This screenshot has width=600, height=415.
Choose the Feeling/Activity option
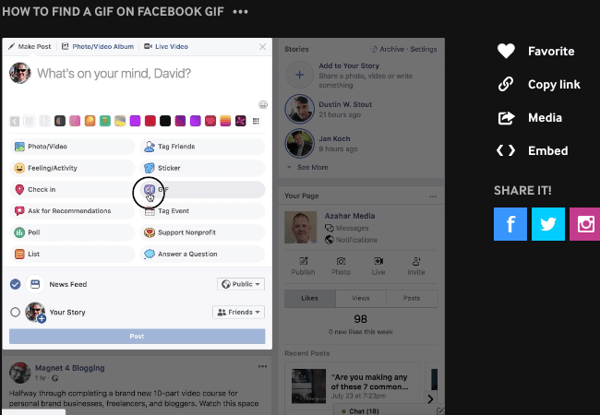72,168
